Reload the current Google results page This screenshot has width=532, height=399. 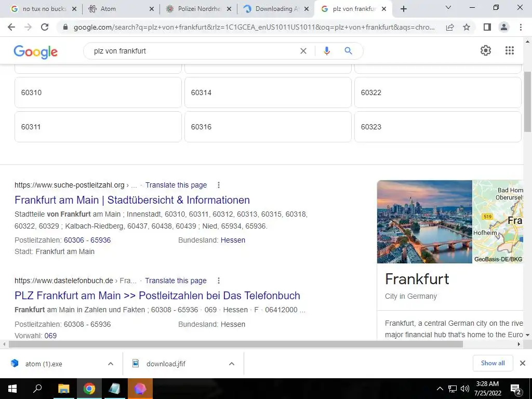tap(45, 27)
